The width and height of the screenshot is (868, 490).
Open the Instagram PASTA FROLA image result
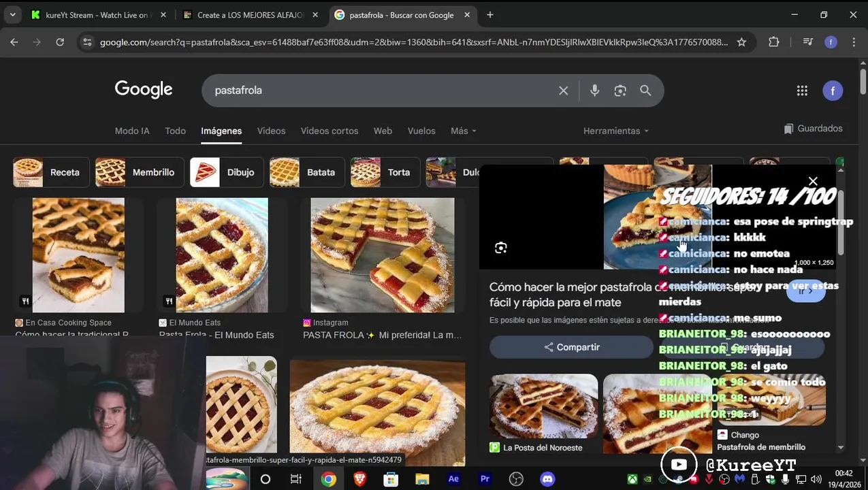point(383,255)
